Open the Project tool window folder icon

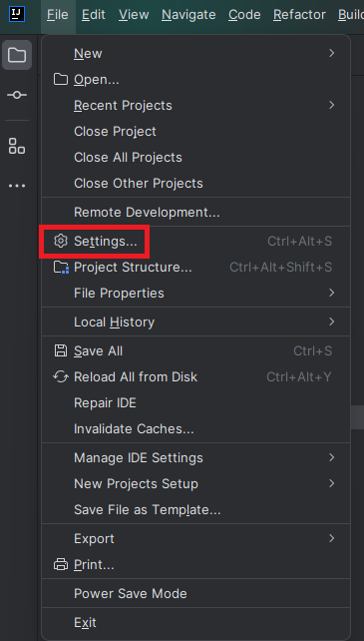17,55
